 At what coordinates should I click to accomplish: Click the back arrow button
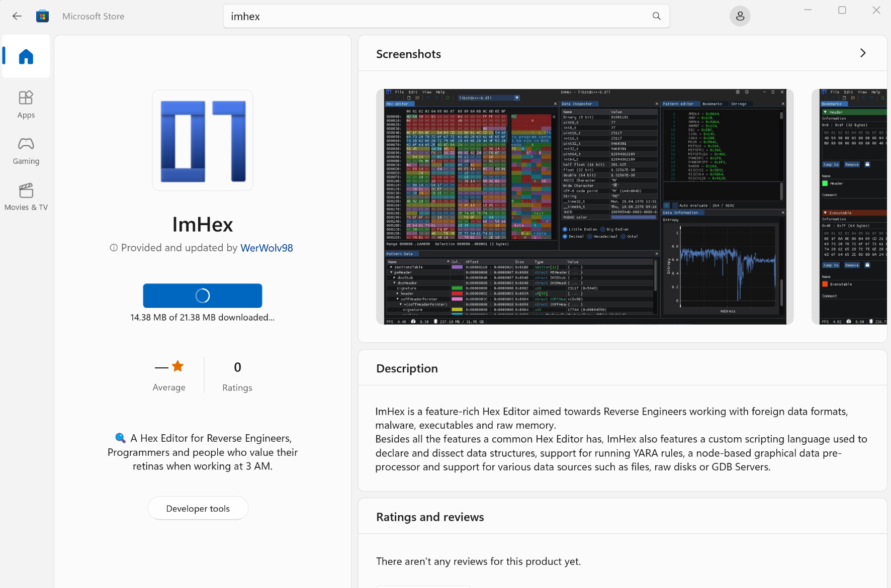click(x=17, y=16)
